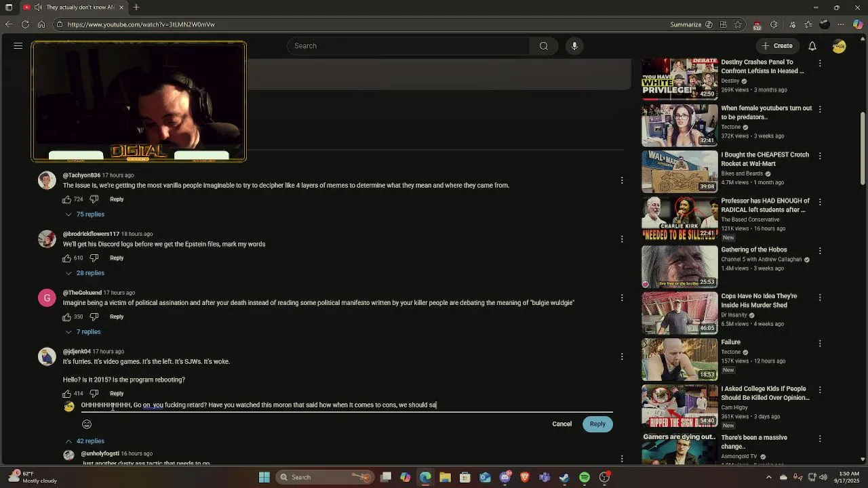Open more options for @TheGokuend comment
Screen dimensions: 868x488
click(x=622, y=298)
